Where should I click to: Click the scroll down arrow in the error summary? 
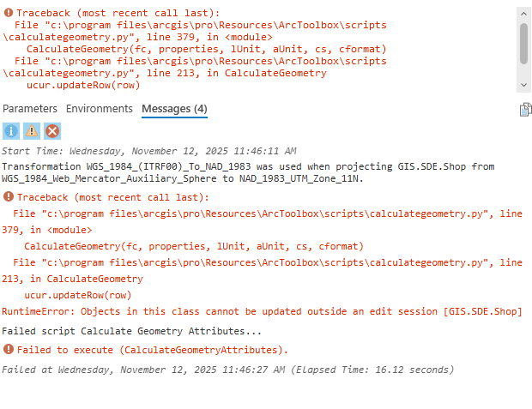pyautogui.click(x=524, y=86)
